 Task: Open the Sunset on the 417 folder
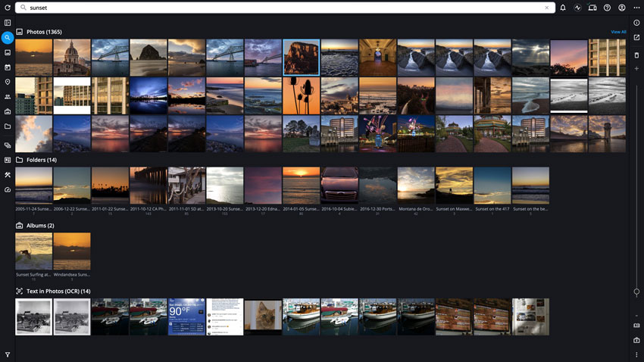[492, 186]
